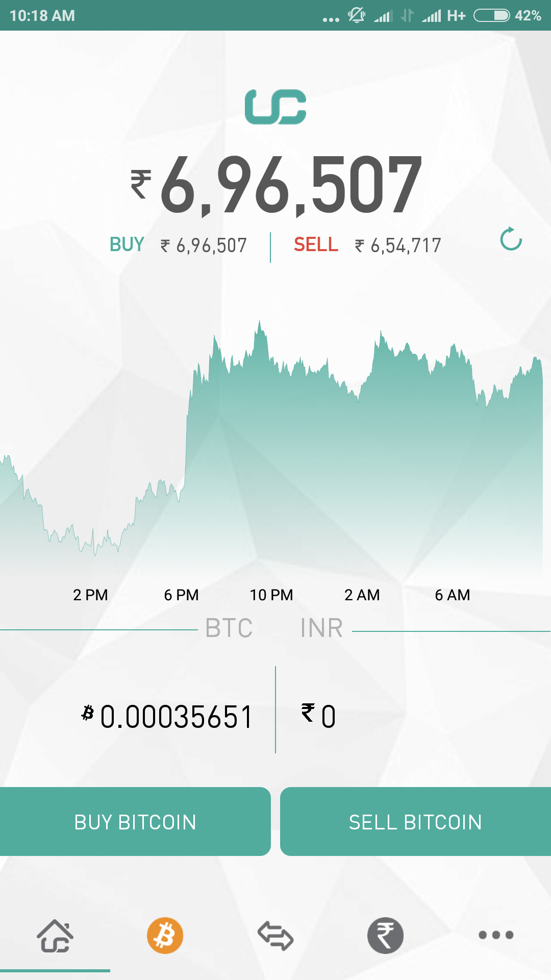Viewport: 551px width, 980px height.
Task: Tap the Unocoin logo at top
Action: click(x=275, y=107)
